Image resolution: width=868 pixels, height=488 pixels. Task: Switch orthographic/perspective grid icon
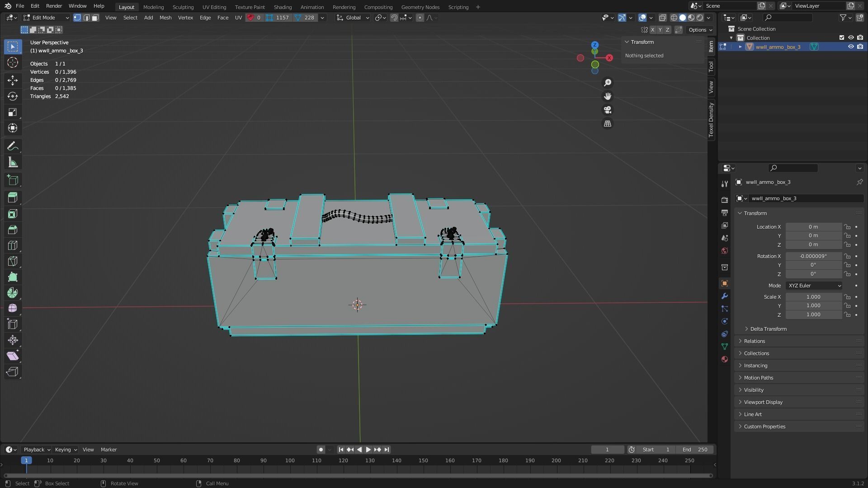point(608,124)
